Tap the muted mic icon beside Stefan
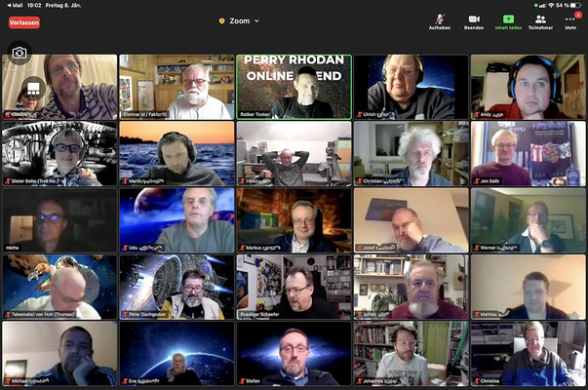This screenshot has height=390, width=588. coord(242,381)
